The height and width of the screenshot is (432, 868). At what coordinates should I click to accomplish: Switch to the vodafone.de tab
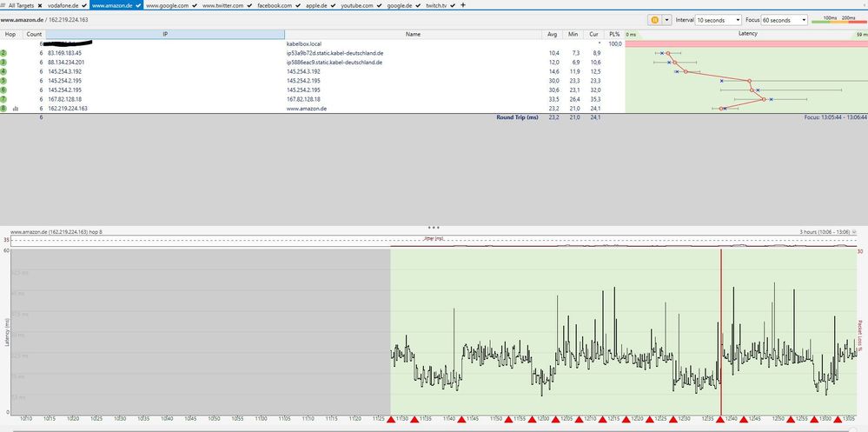point(63,5)
